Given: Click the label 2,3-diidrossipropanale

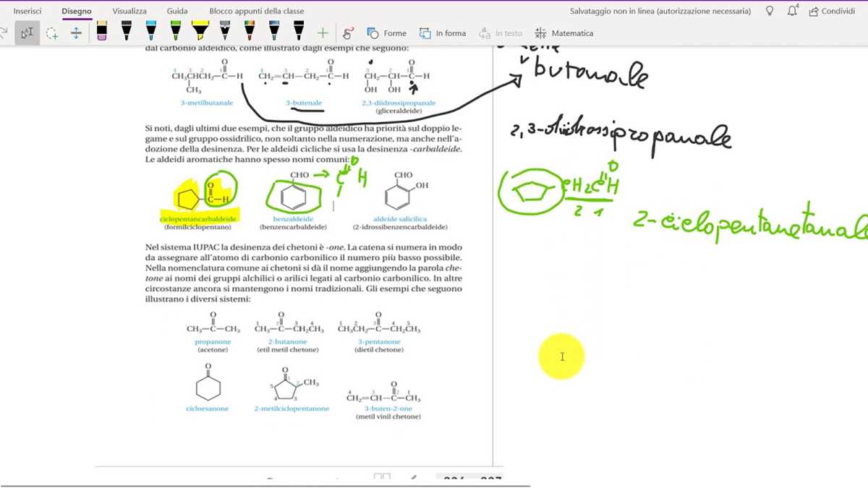Looking at the screenshot, I should tap(399, 103).
